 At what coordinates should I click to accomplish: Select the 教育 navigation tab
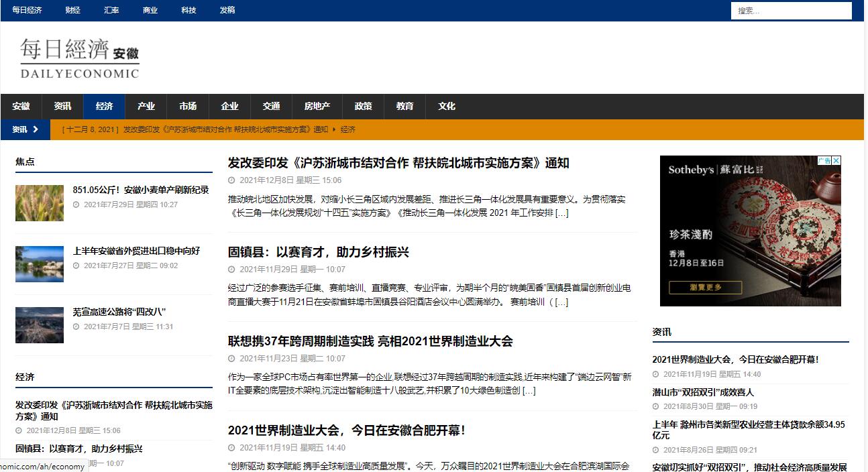point(404,106)
